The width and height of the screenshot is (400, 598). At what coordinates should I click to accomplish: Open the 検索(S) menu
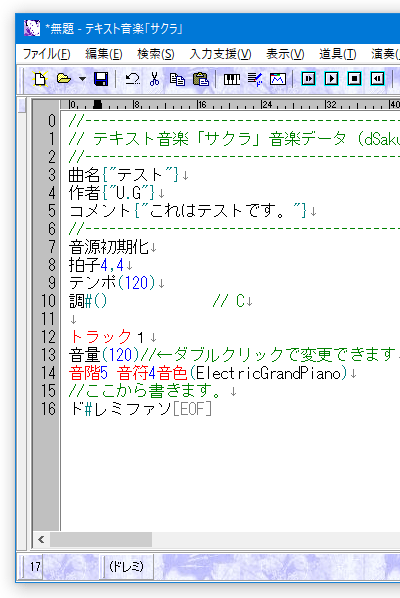pyautogui.click(x=156, y=54)
